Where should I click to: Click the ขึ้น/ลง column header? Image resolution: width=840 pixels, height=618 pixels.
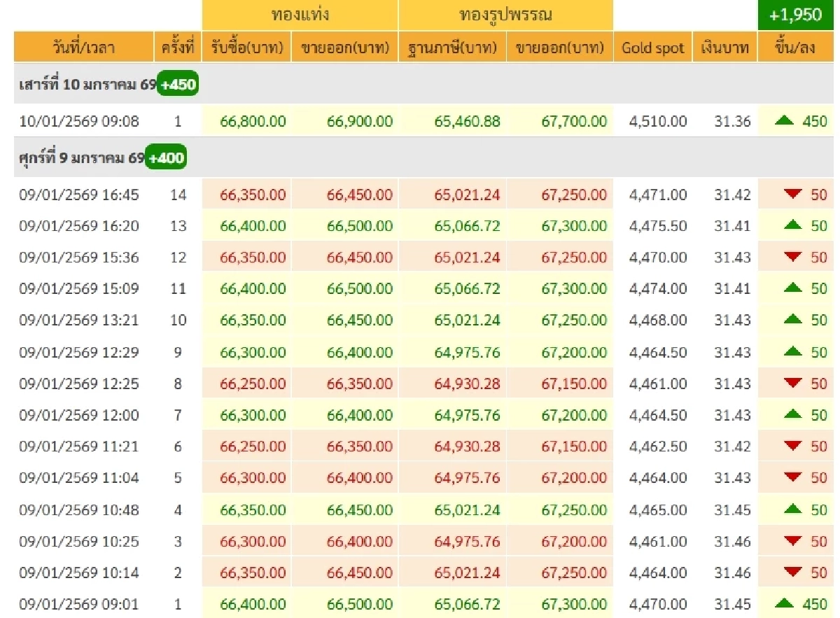[x=795, y=48]
